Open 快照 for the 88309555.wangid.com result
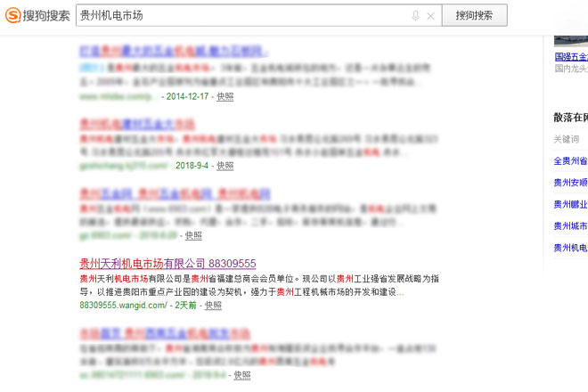The height and width of the screenshot is (392, 588). [213, 306]
